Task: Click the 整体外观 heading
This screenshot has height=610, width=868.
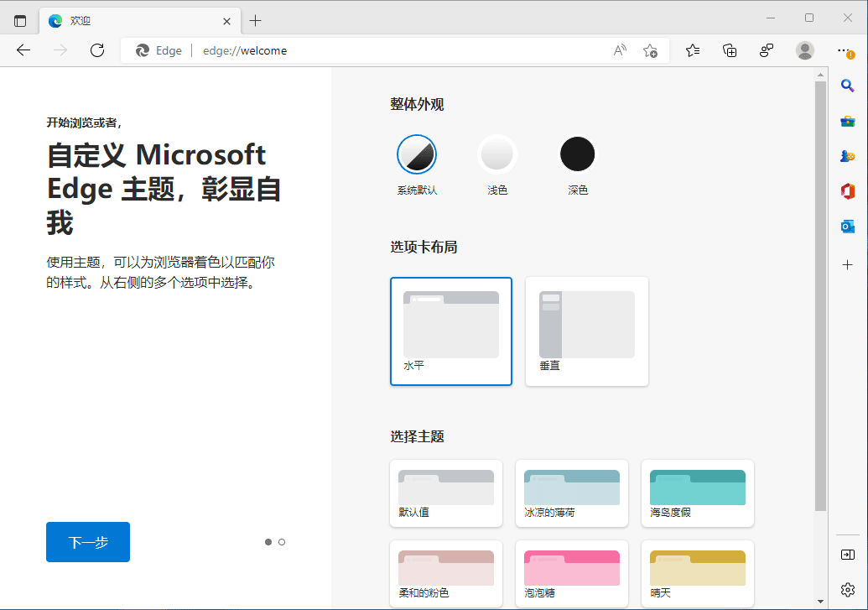Action: click(x=417, y=104)
